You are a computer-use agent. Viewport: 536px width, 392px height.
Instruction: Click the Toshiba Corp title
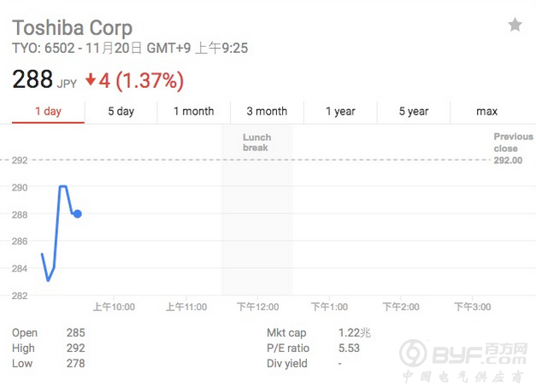(x=72, y=26)
